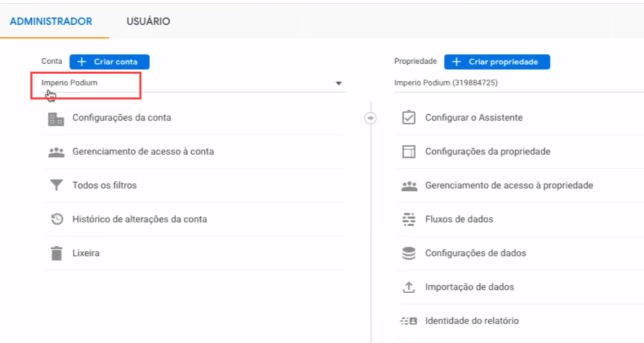The width and height of the screenshot is (644, 343).
Task: Click the history clock icon for account changes
Action: pyautogui.click(x=57, y=220)
